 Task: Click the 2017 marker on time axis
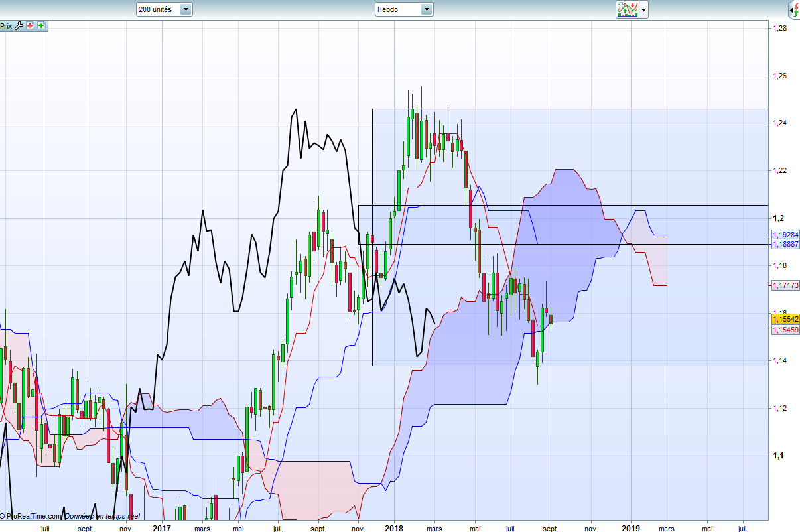click(x=162, y=528)
